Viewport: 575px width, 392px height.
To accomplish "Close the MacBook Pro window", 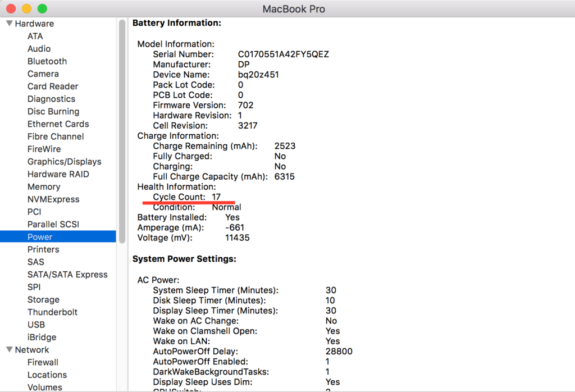I will click(x=11, y=8).
